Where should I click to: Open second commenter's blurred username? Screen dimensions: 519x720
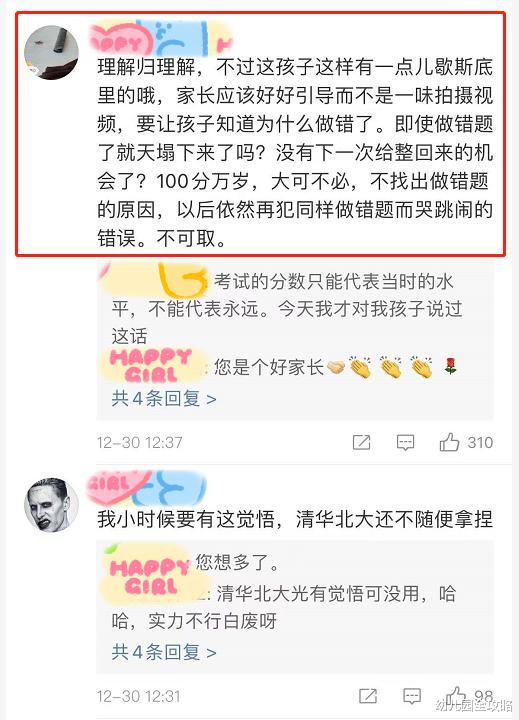click(147, 488)
